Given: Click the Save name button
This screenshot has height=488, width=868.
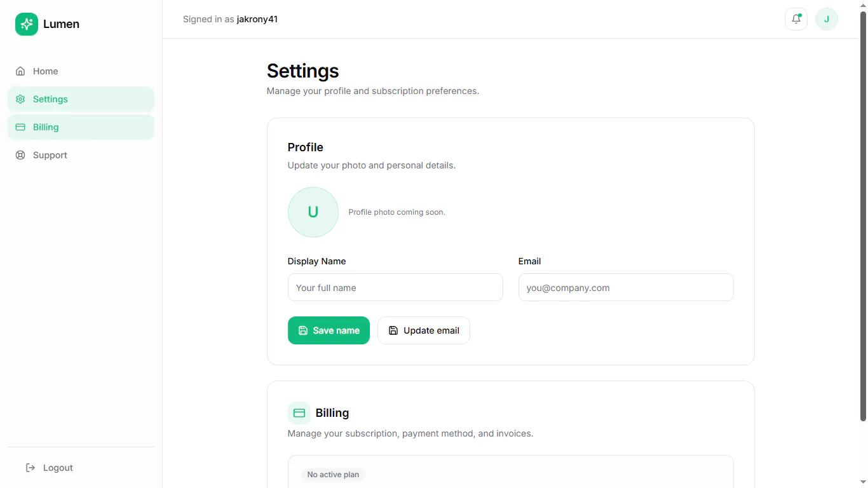Looking at the screenshot, I should tap(329, 330).
